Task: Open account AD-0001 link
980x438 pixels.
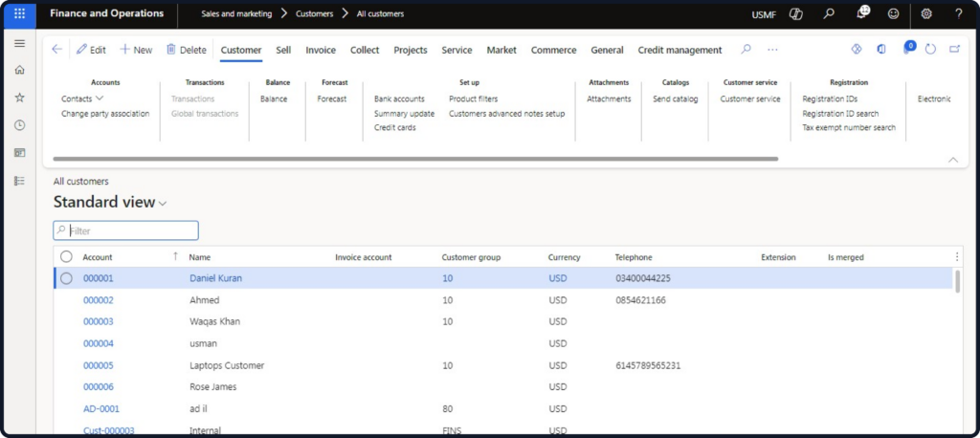Action: pyautogui.click(x=101, y=408)
